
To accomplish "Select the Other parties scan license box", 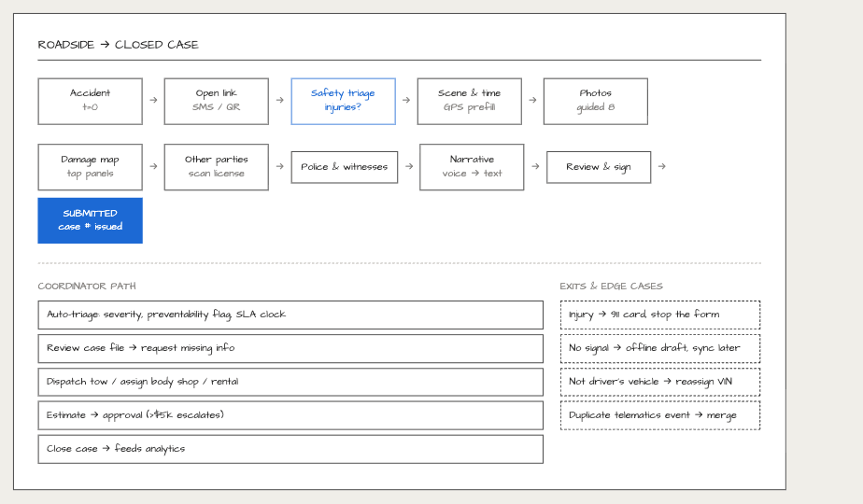I will coord(217,167).
